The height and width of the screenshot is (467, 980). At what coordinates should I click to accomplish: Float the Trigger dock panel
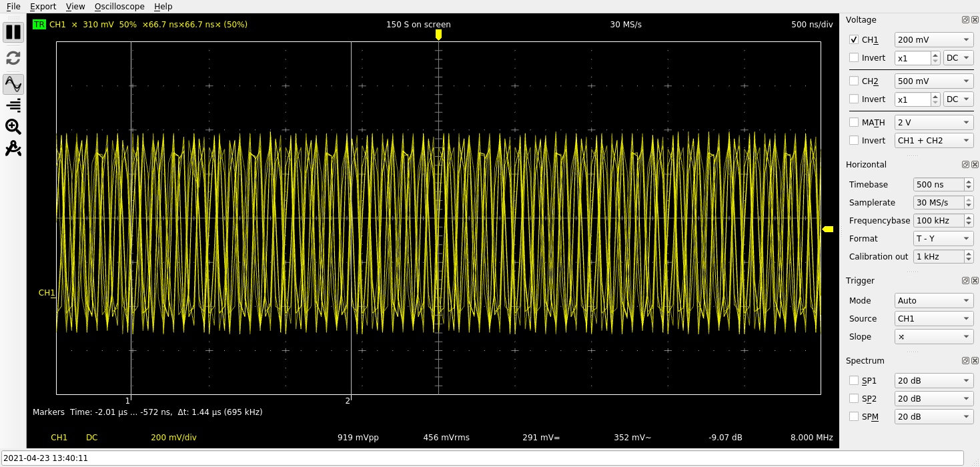(965, 281)
